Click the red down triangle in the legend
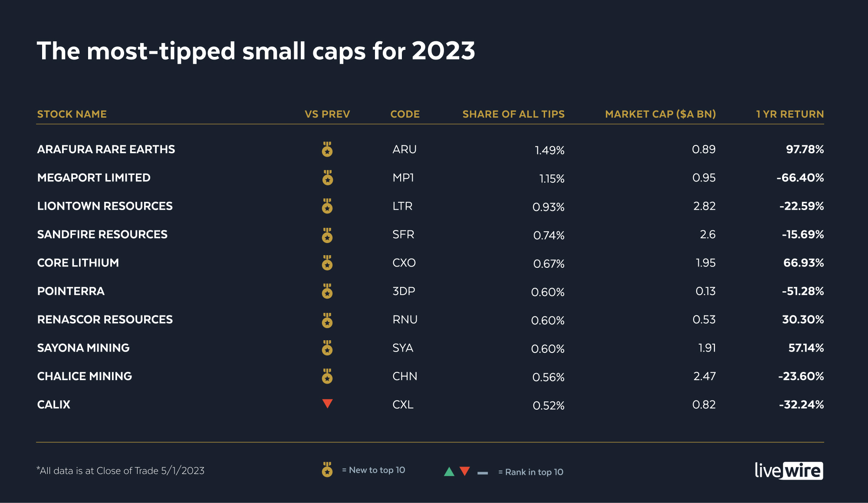The width and height of the screenshot is (868, 503). coord(465,471)
